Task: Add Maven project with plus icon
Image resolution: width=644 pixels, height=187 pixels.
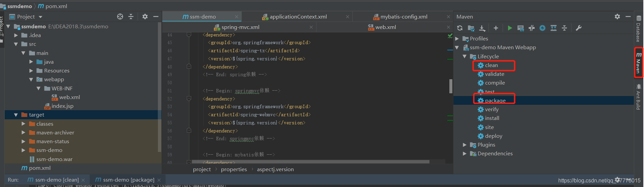Action: pyautogui.click(x=496, y=28)
